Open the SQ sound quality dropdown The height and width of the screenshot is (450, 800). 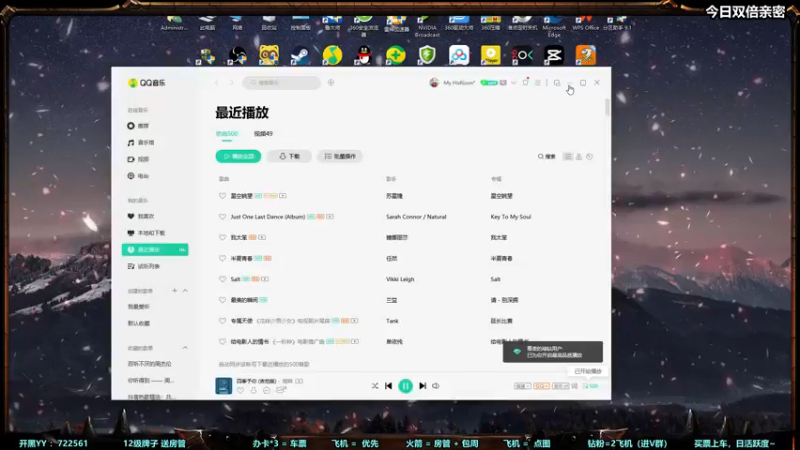[x=541, y=386]
